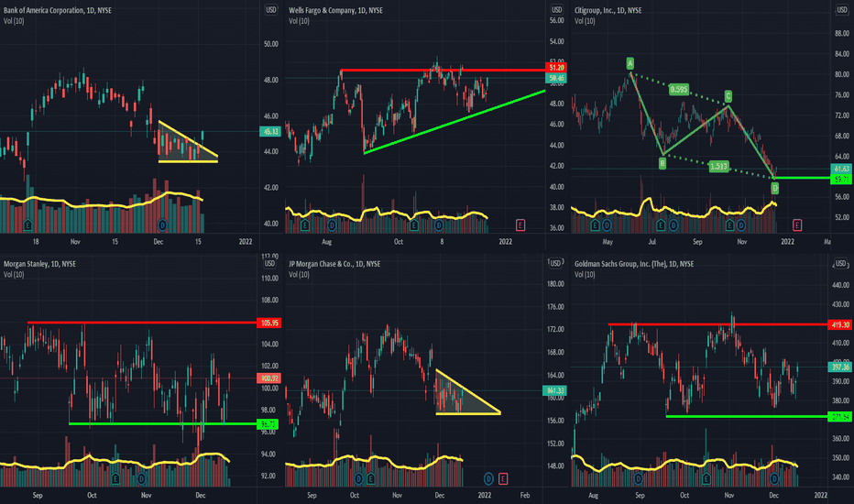Click the 100.92 current price label on Morgan Stanley
Image resolution: width=854 pixels, height=504 pixels.
click(x=269, y=378)
